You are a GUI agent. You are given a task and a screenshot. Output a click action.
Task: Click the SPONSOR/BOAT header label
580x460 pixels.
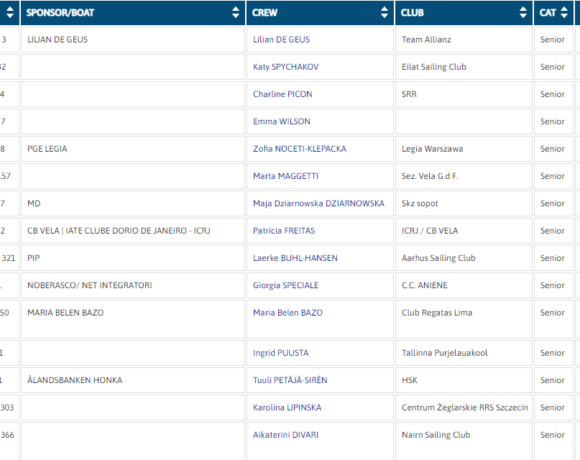[x=60, y=13]
